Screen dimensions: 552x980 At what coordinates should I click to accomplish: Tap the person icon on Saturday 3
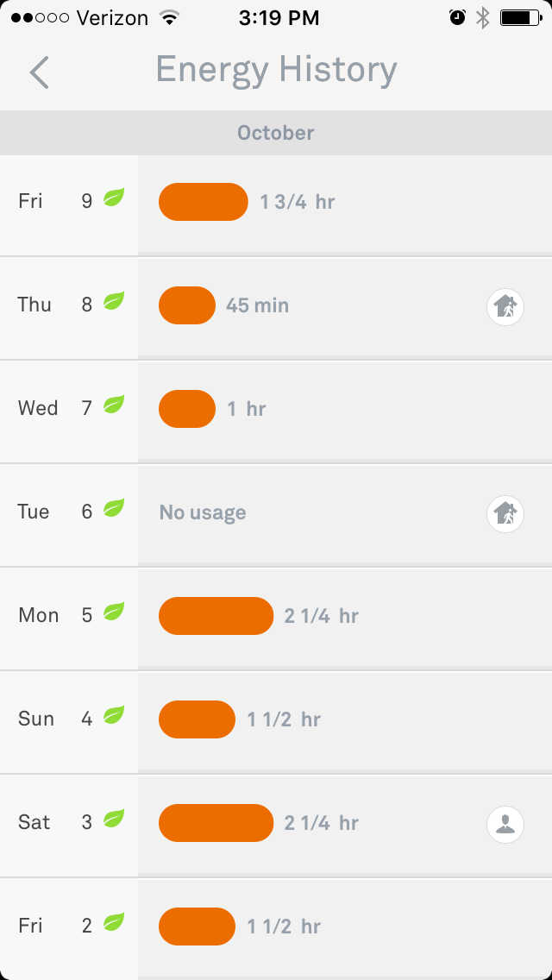pyautogui.click(x=505, y=824)
